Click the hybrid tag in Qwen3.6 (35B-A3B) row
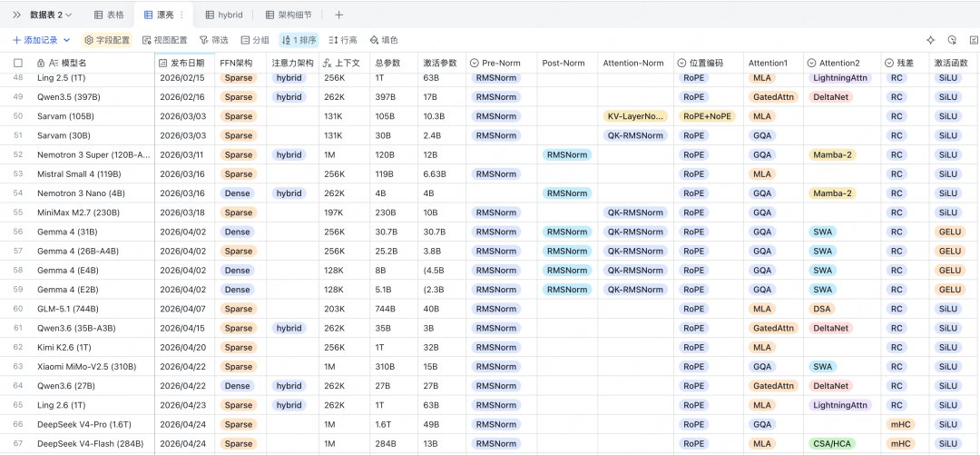 pyautogui.click(x=289, y=329)
